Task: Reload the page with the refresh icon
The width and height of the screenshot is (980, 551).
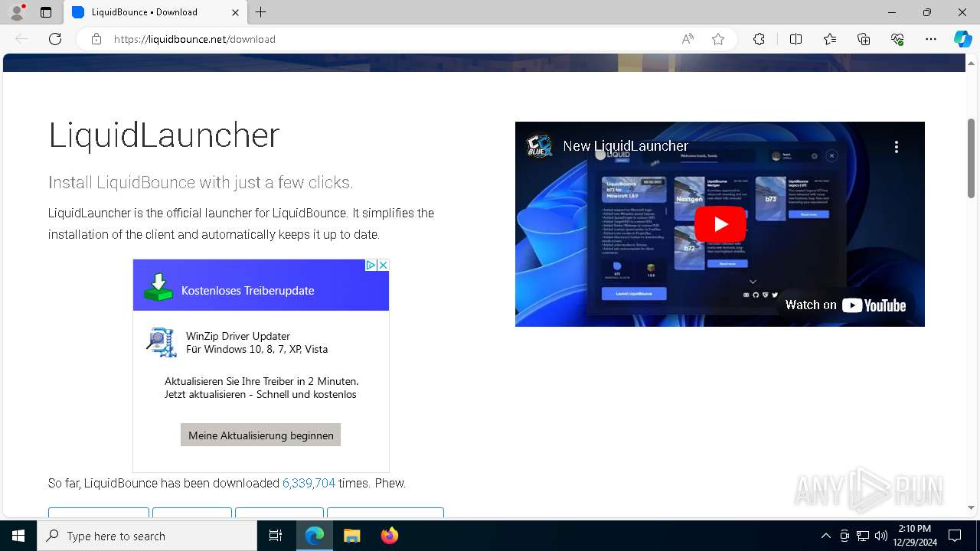Action: click(x=55, y=39)
